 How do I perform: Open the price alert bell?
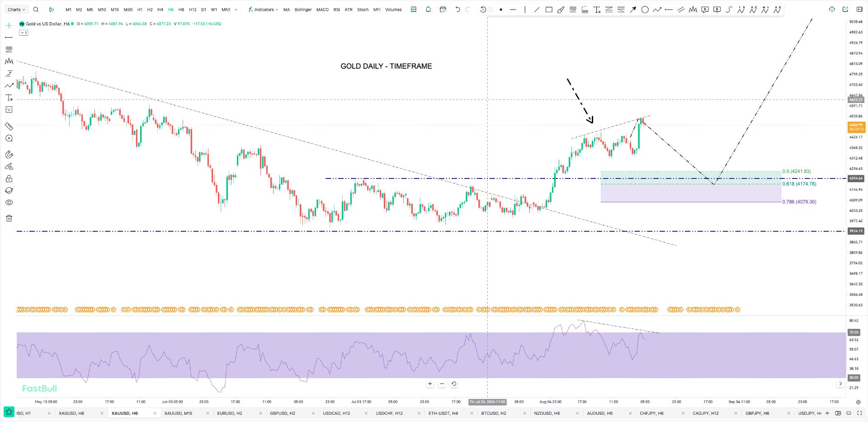[x=428, y=9]
